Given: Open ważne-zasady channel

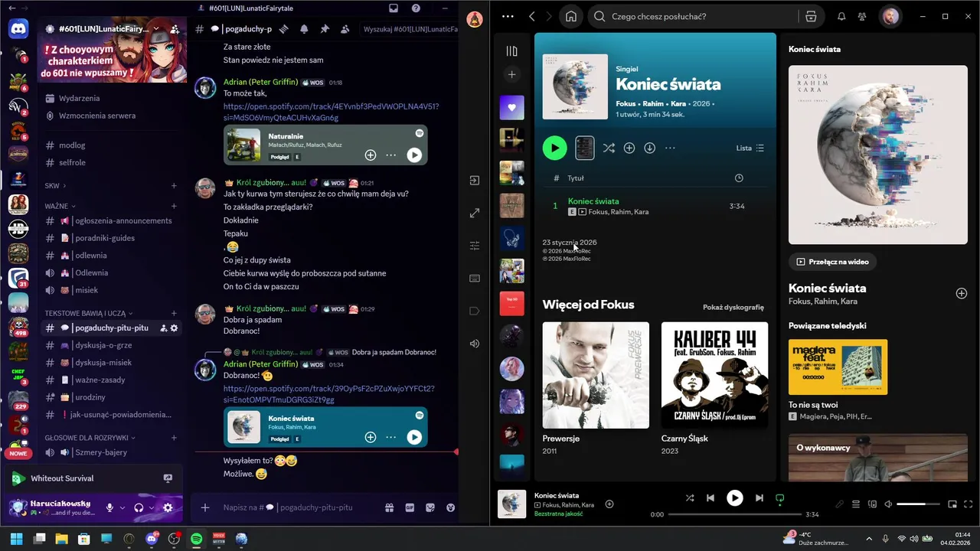Looking at the screenshot, I should click(x=111, y=380).
